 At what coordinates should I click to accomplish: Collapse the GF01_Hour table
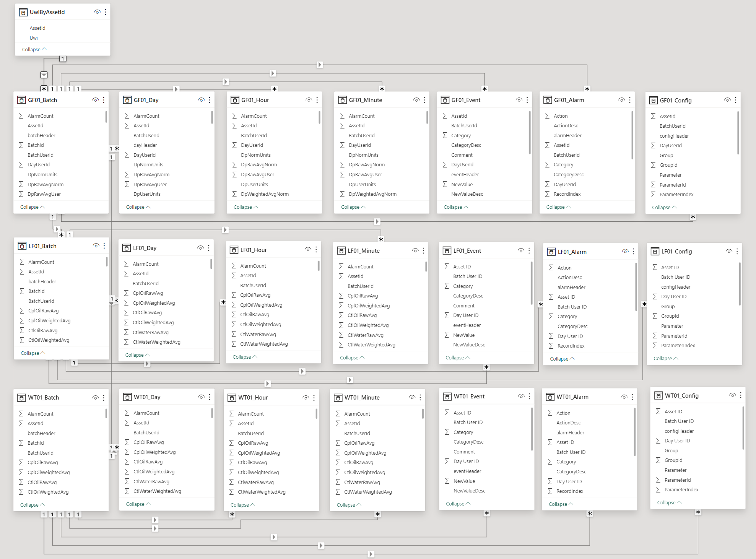(245, 207)
